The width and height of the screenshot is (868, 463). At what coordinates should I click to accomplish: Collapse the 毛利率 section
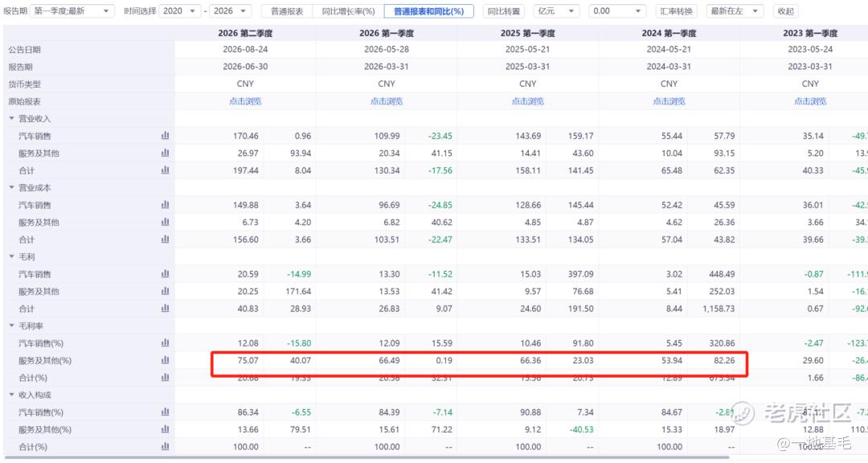(x=11, y=326)
